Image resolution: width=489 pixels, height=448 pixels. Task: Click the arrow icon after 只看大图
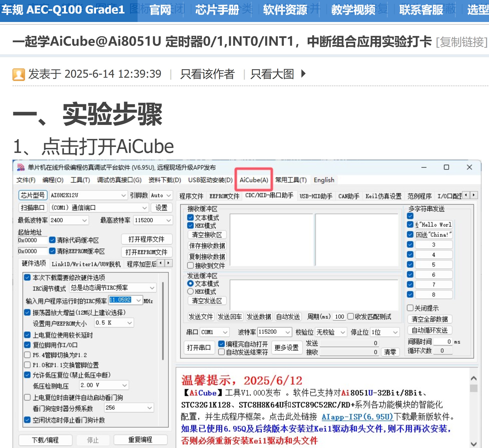pos(303,74)
